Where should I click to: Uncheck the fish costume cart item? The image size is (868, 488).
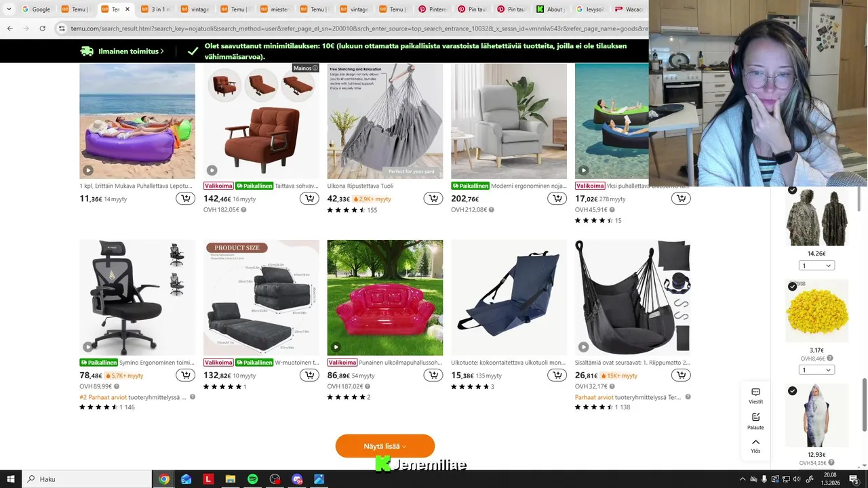coord(792,391)
